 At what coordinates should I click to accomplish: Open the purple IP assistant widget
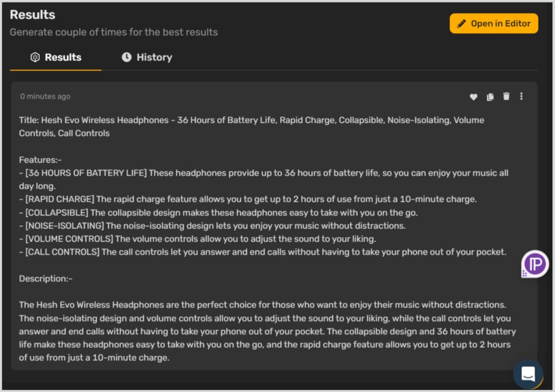click(534, 264)
